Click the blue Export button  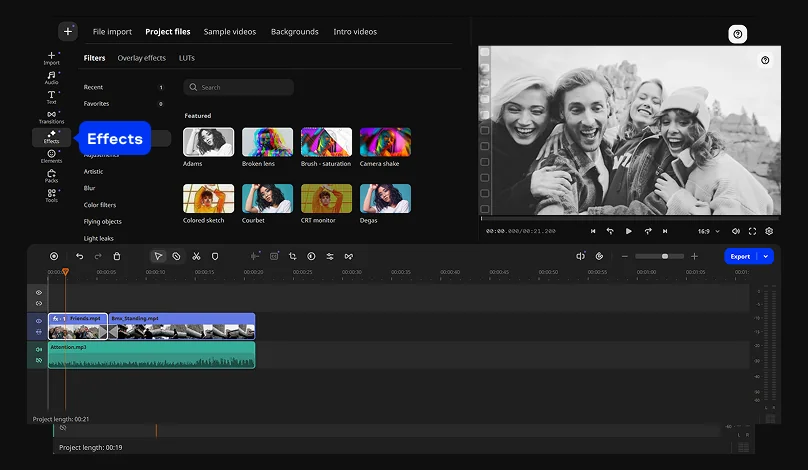pos(740,256)
